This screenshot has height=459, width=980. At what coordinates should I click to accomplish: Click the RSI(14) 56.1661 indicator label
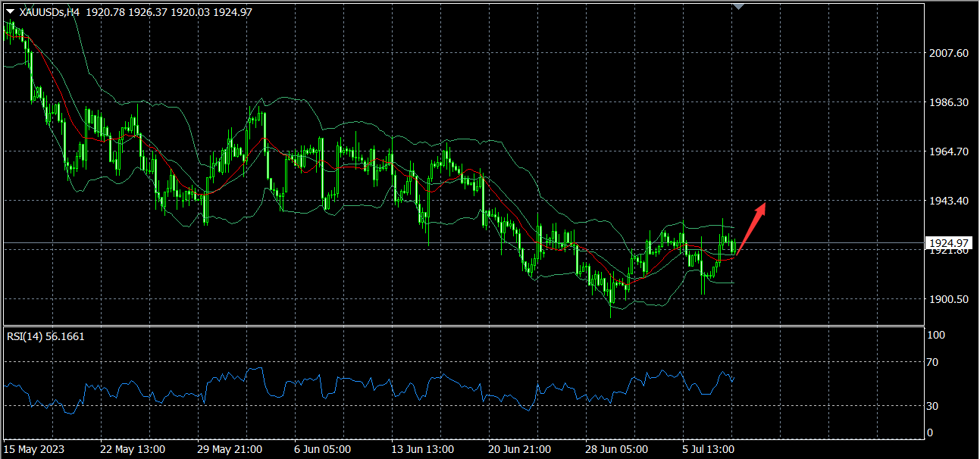[x=45, y=336]
